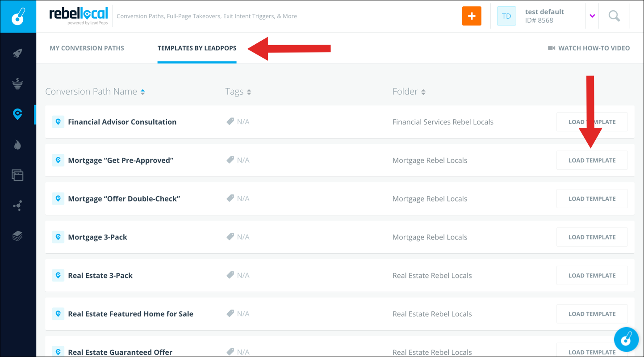Screen dimensions: 644x357
Task: Sort by Tags column
Action: (238, 92)
